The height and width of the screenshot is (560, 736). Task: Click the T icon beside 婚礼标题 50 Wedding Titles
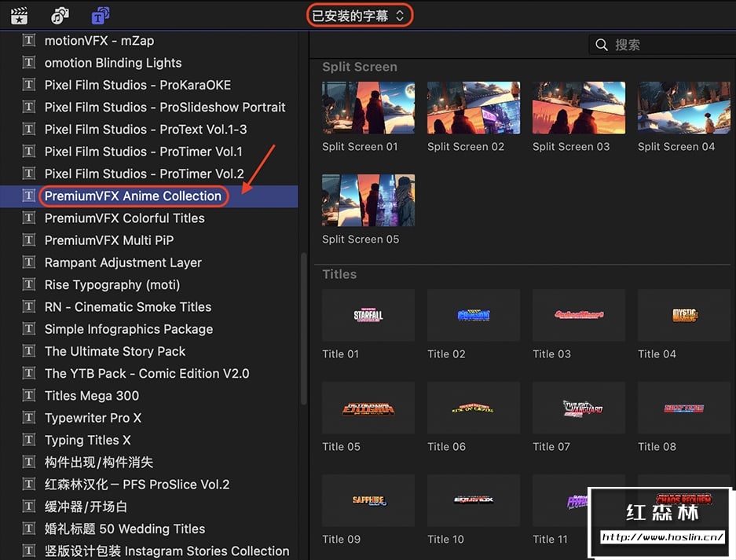pyautogui.click(x=28, y=529)
